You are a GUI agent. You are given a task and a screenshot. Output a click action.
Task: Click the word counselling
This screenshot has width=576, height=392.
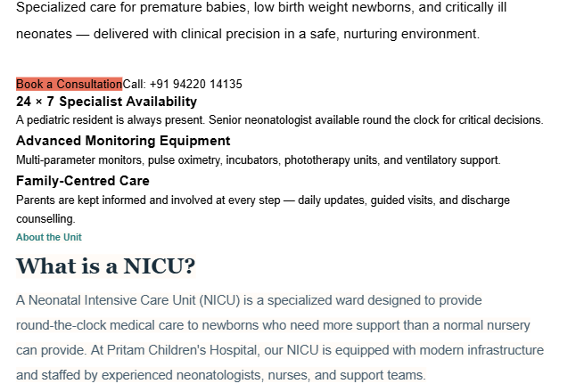tap(45, 219)
